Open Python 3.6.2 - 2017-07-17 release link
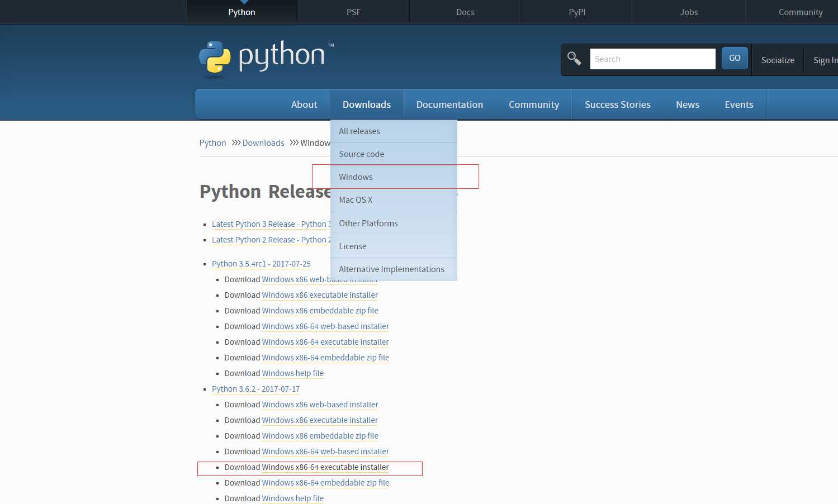This screenshot has width=838, height=504. 255,389
